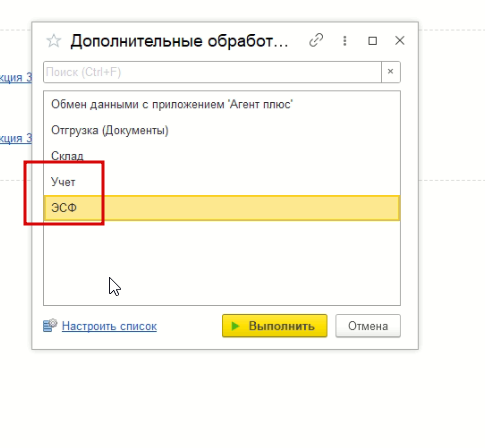The image size is (485, 448).
Task: Open the Настроить список link
Action: point(109,326)
